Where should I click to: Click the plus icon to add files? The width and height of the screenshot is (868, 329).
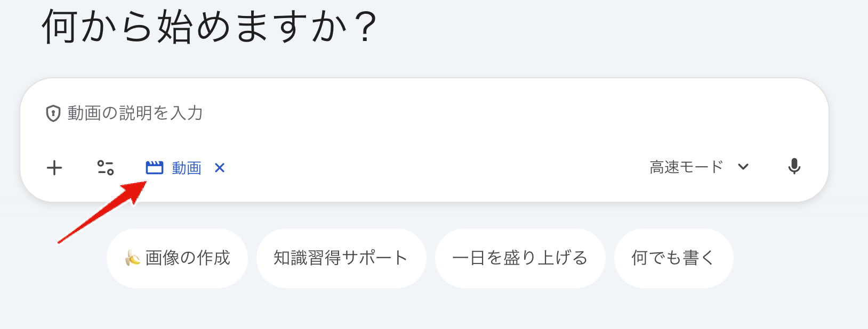(54, 168)
